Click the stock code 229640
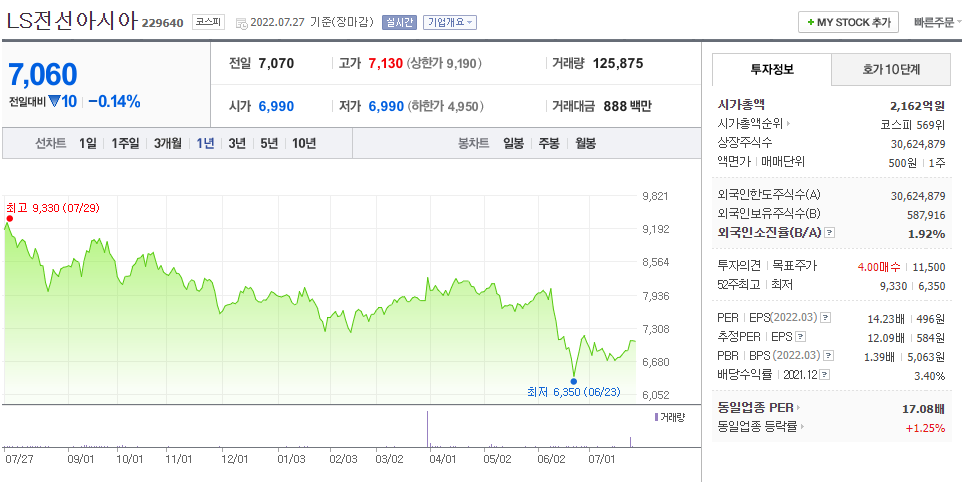This screenshot has width=966, height=482. [163, 23]
